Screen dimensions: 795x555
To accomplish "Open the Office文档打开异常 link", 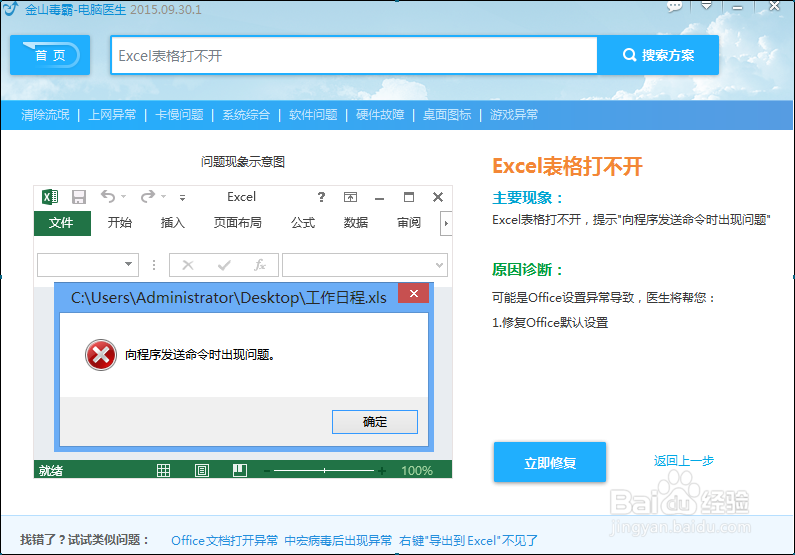I will pyautogui.click(x=225, y=541).
